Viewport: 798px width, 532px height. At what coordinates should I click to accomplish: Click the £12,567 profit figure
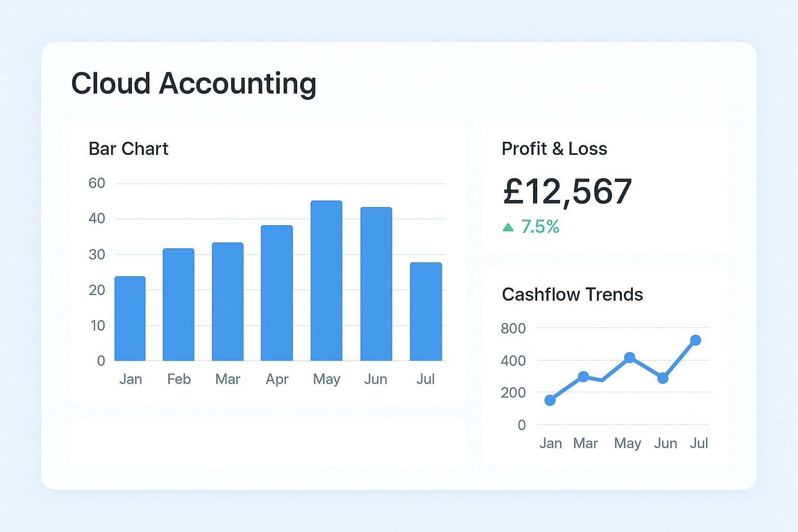click(x=567, y=191)
